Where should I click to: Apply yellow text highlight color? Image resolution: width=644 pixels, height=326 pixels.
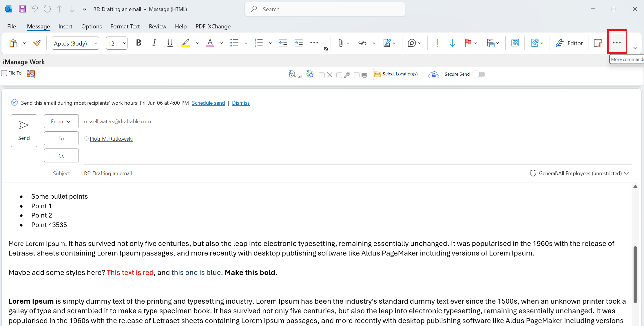185,43
